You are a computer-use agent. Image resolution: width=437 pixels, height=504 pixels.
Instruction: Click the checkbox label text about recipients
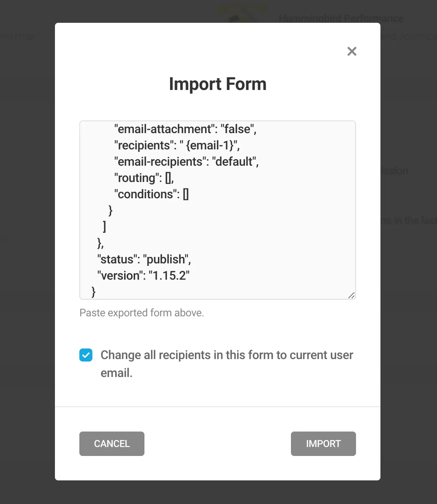click(x=227, y=355)
